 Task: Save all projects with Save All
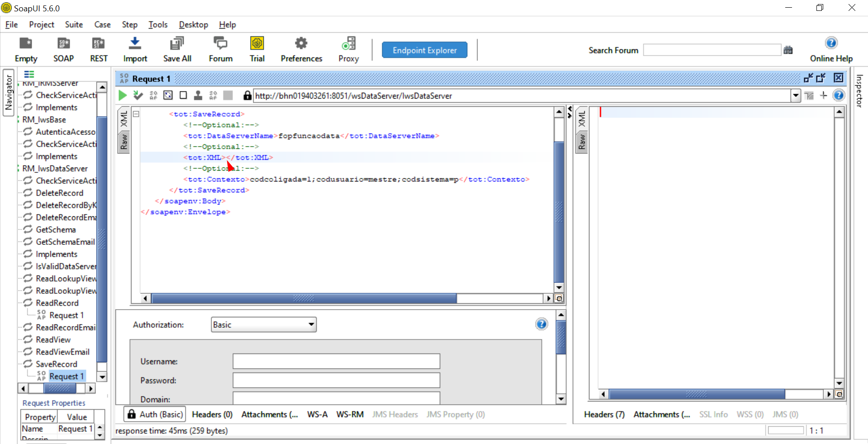point(177,49)
